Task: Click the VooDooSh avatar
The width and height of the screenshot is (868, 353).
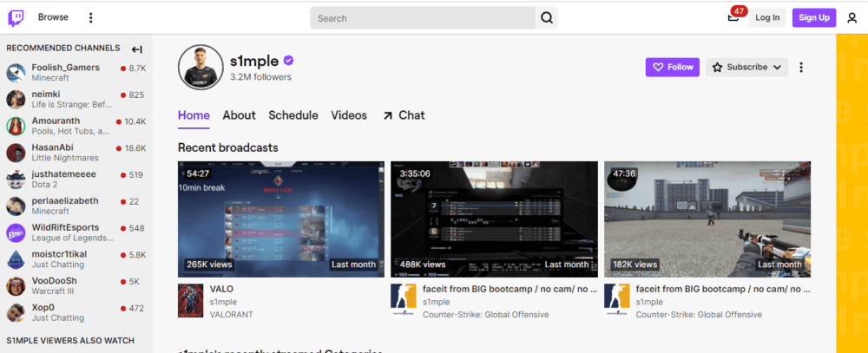Action: point(16,285)
